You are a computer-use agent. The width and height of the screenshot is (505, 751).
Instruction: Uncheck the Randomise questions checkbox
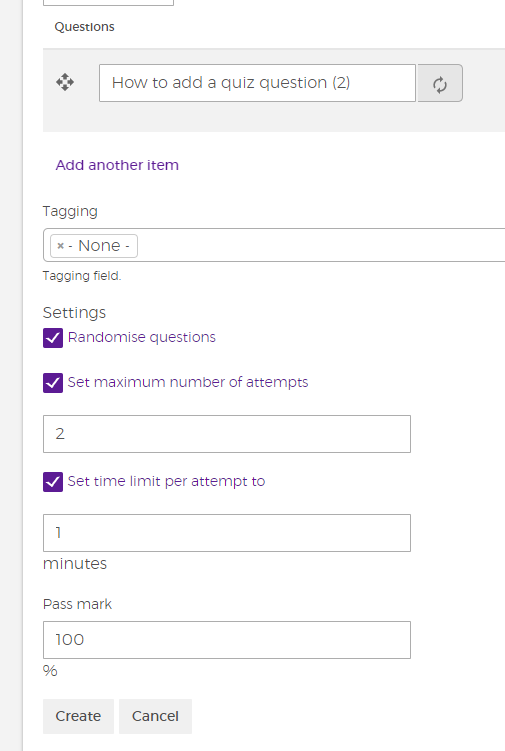pyautogui.click(x=53, y=338)
